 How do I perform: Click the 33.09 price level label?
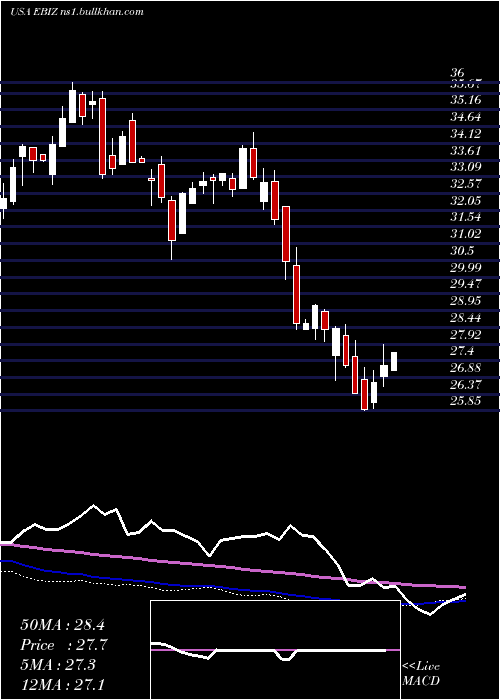pyautogui.click(x=466, y=167)
